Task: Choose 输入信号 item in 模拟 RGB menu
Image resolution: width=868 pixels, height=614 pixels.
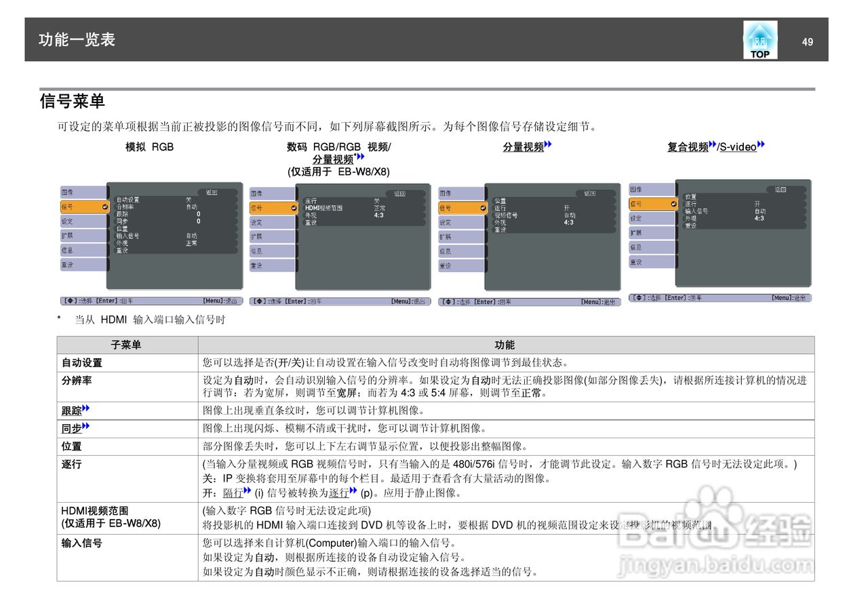Action: [127, 235]
